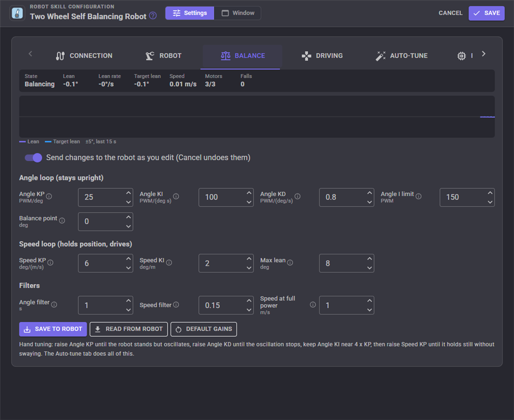This screenshot has height=420, width=514.
Task: Switch to Window view mode
Action: point(237,13)
